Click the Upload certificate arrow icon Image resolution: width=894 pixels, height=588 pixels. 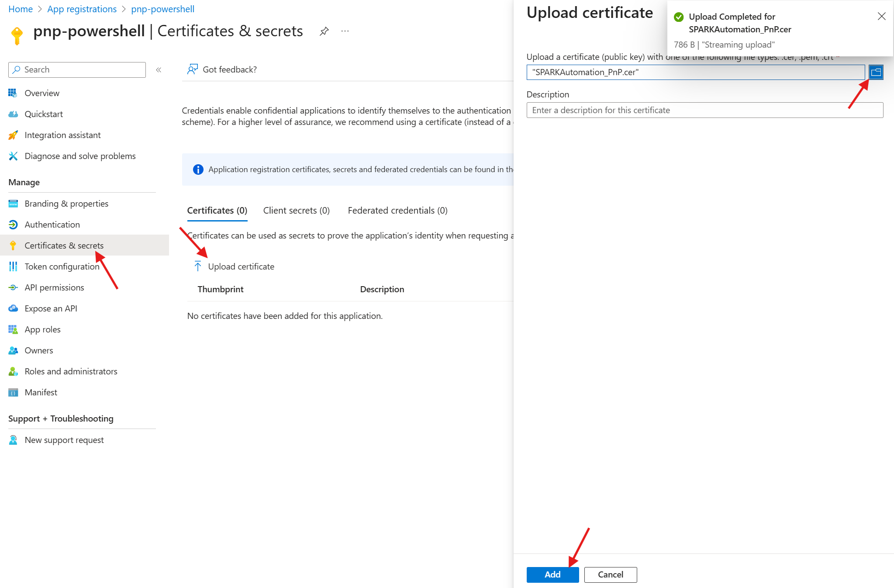click(198, 266)
